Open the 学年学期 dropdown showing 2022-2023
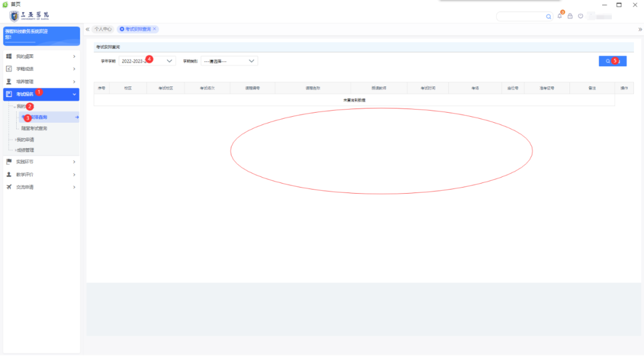 pos(147,61)
